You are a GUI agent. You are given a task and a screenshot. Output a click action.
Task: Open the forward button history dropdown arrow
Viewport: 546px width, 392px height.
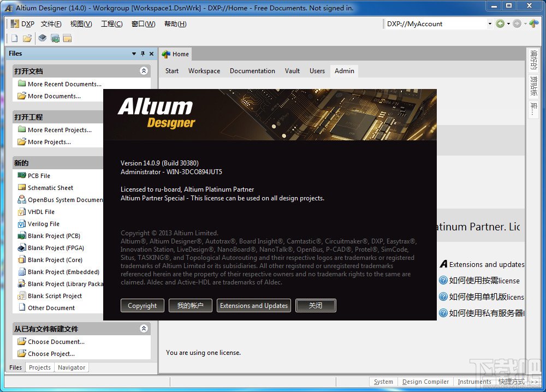pos(525,23)
